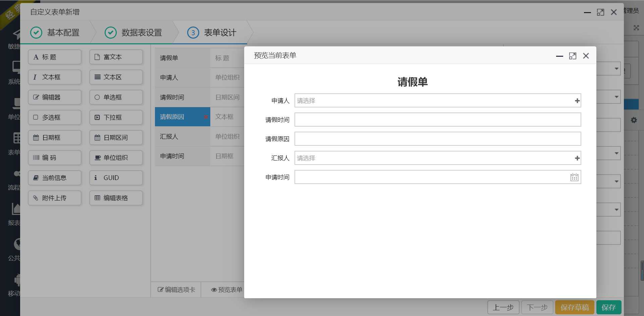Click the gear settings icon on right

[634, 120]
